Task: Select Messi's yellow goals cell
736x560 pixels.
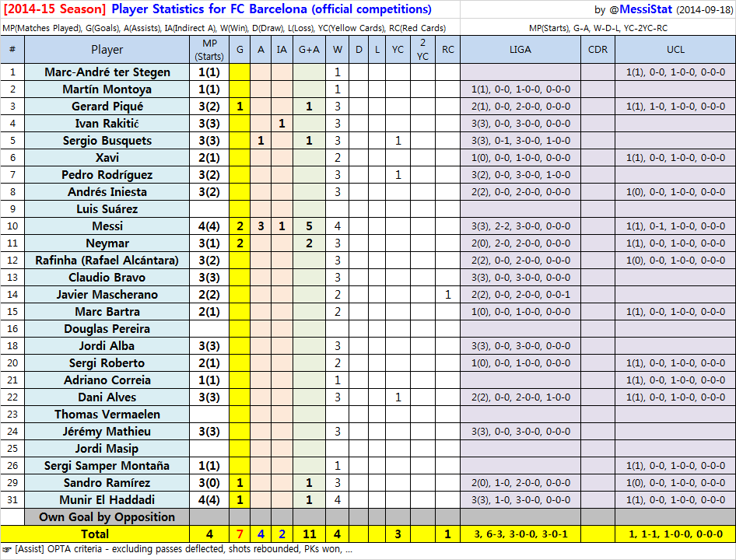Action: click(x=240, y=226)
